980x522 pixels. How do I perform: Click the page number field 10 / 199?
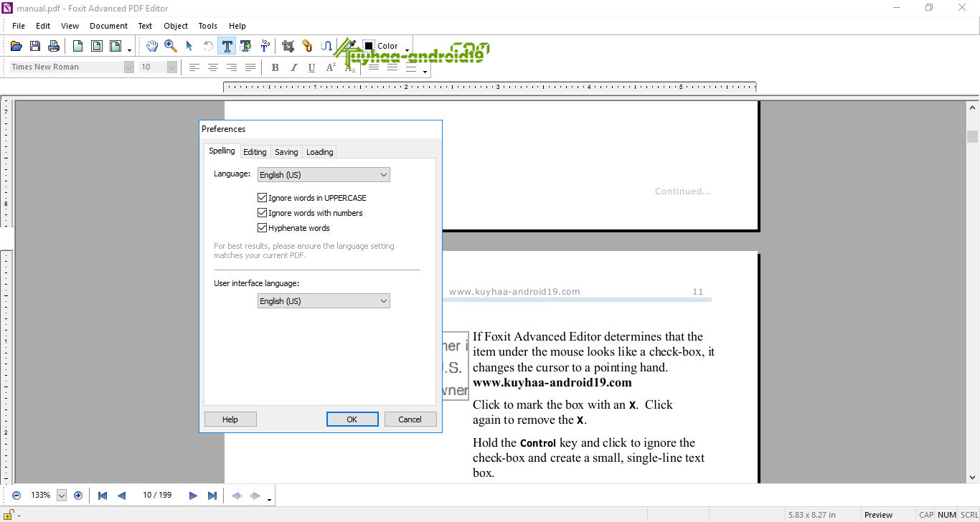[x=157, y=495]
